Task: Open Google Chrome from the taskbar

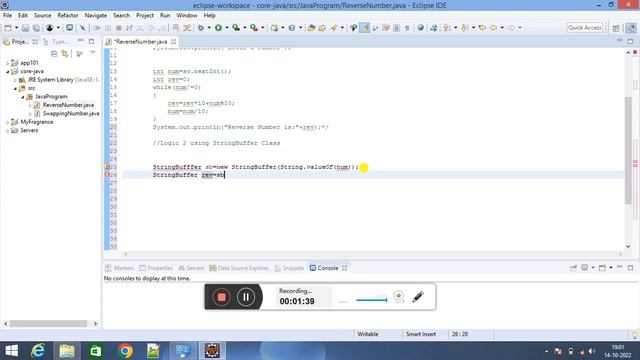Action: coord(125,351)
